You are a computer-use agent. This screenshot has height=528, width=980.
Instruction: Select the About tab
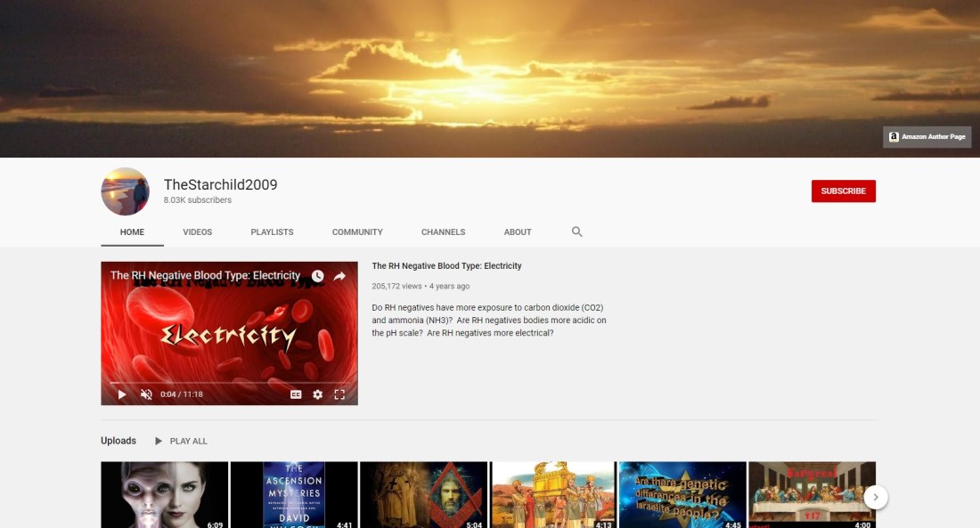[518, 232]
